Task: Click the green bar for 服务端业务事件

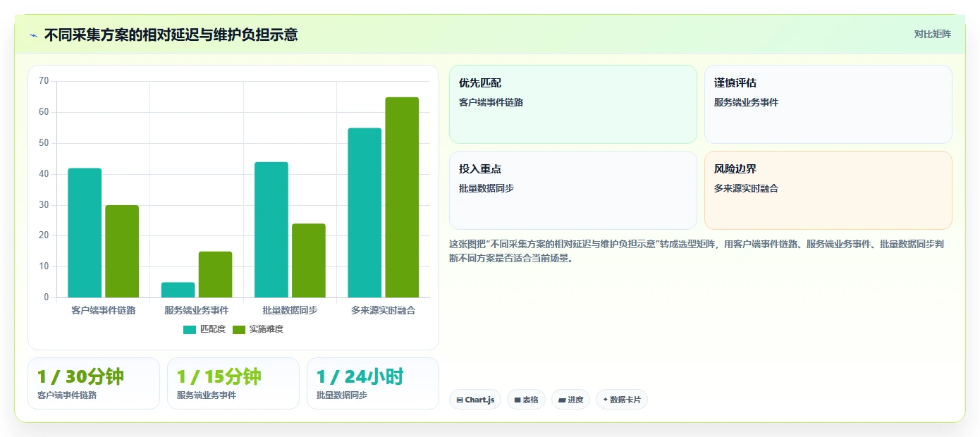Action: tap(215, 274)
